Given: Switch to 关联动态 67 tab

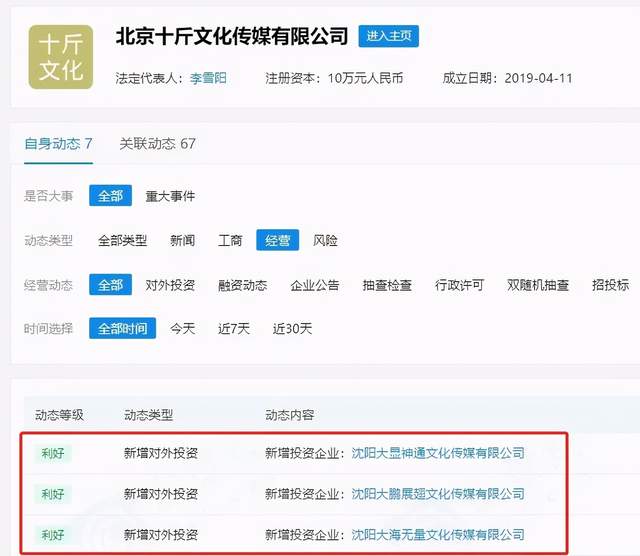Looking at the screenshot, I should coord(158,144).
